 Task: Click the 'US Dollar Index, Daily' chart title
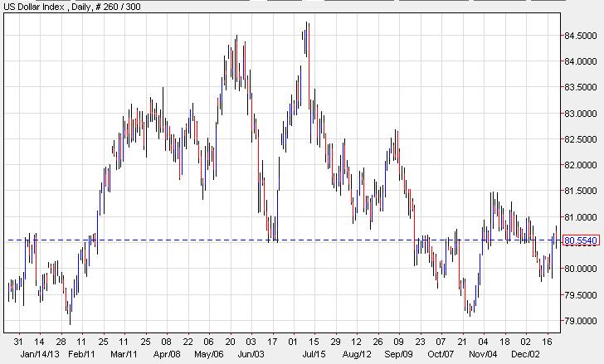coord(72,7)
